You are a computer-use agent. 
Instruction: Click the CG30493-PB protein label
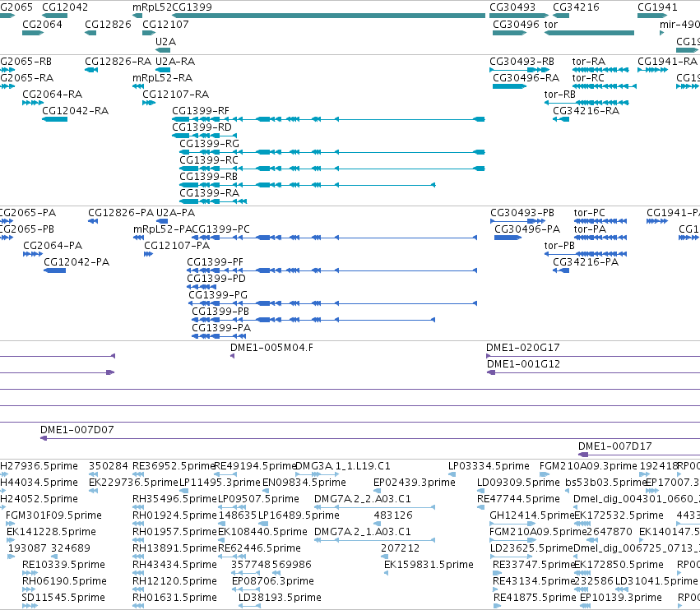(522, 212)
